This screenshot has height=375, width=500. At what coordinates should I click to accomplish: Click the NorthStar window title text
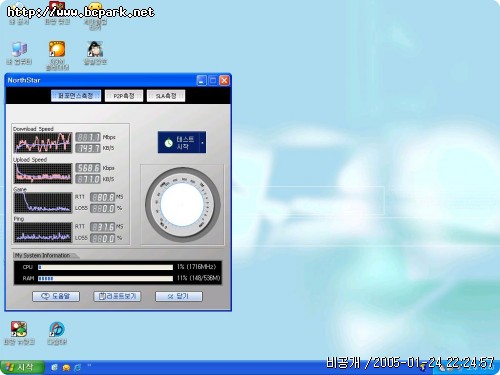pos(24,80)
